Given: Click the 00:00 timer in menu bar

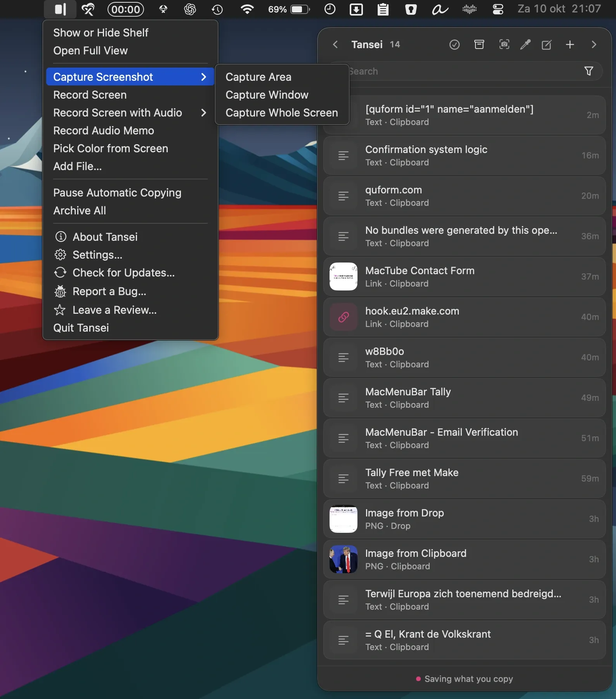Looking at the screenshot, I should tap(126, 9).
